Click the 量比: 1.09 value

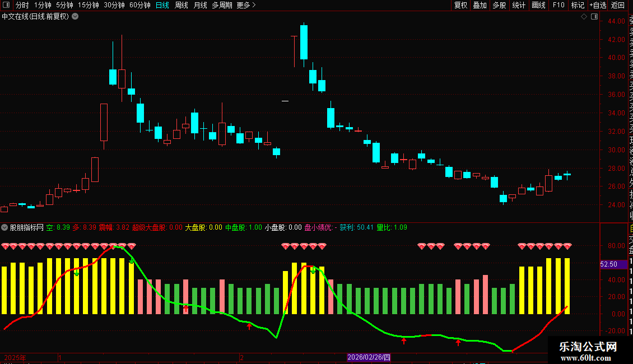392,227
